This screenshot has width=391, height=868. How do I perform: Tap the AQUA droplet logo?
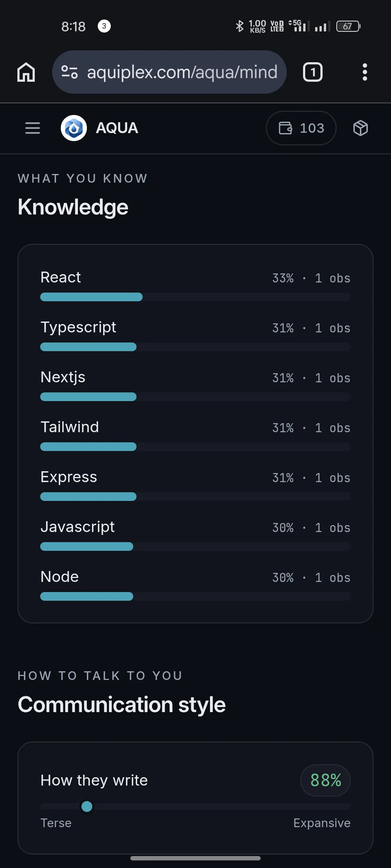[x=74, y=128]
